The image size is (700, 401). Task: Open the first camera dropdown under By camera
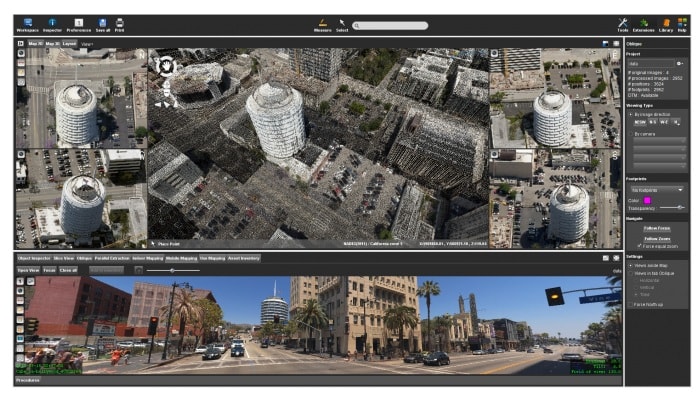(659, 141)
